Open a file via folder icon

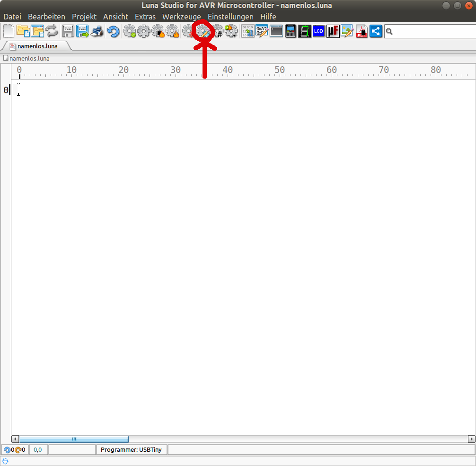point(23,31)
